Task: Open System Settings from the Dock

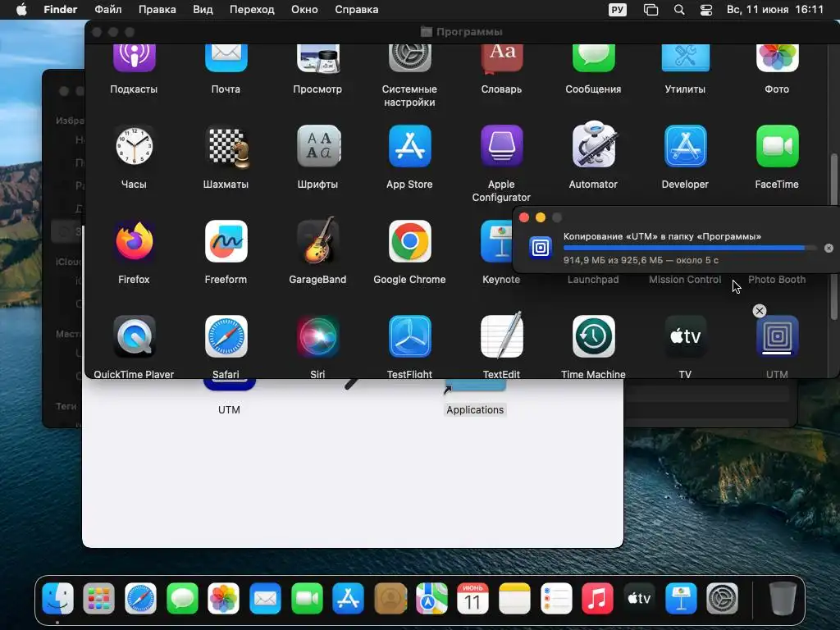Action: [x=722, y=598]
